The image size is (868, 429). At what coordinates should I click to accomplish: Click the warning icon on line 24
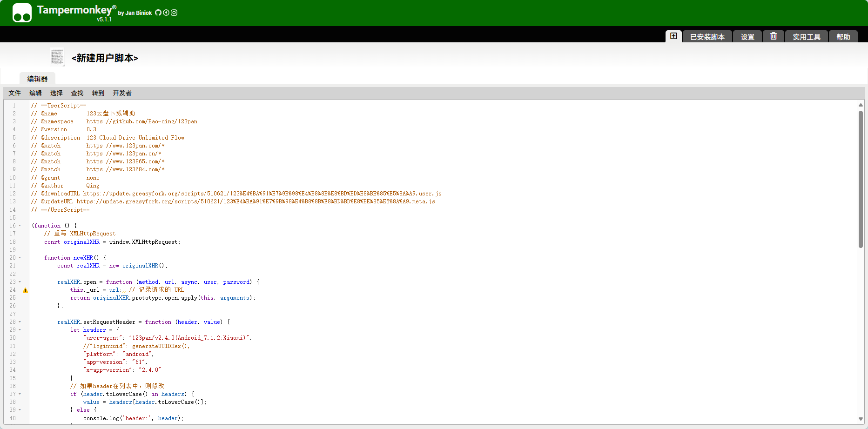26,290
